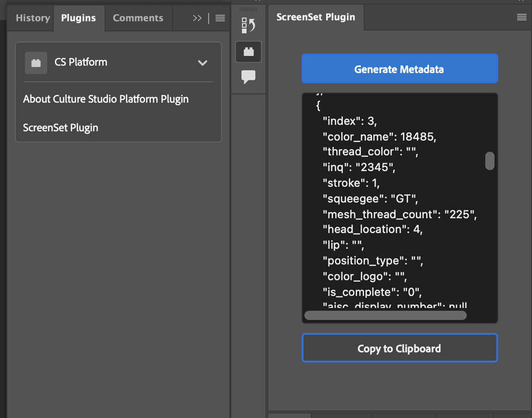The height and width of the screenshot is (418, 532).
Task: Collapse the CS Platform chevron
Action: tap(203, 63)
